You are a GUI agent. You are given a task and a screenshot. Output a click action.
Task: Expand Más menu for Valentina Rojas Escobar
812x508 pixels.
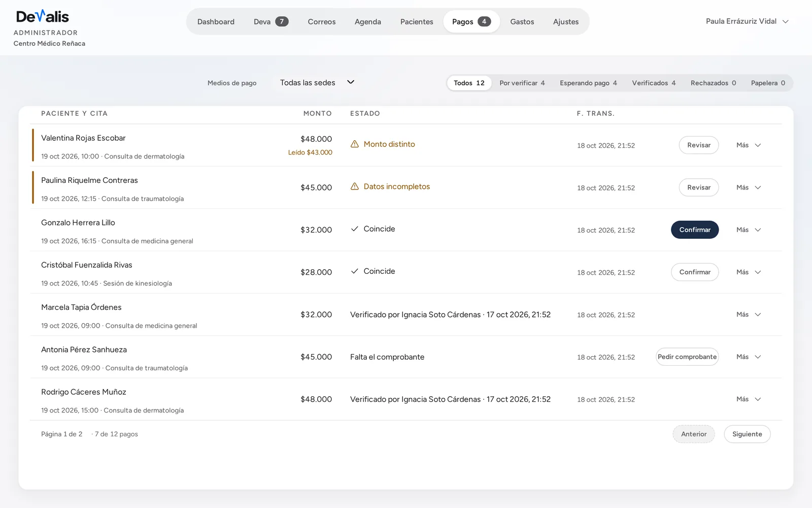click(x=749, y=145)
